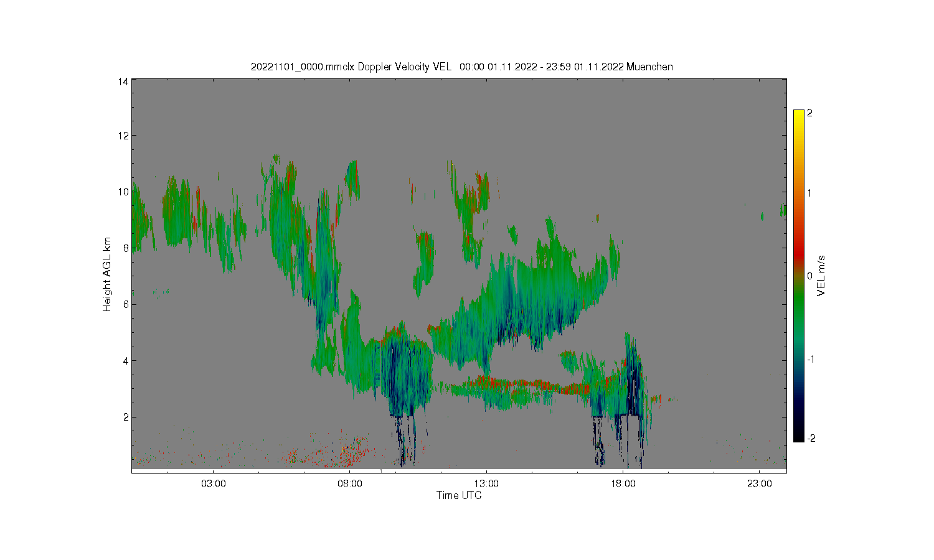Image resolution: width=934 pixels, height=560 pixels.
Task: Click the 18:00 time tick label
Action: tap(623, 483)
